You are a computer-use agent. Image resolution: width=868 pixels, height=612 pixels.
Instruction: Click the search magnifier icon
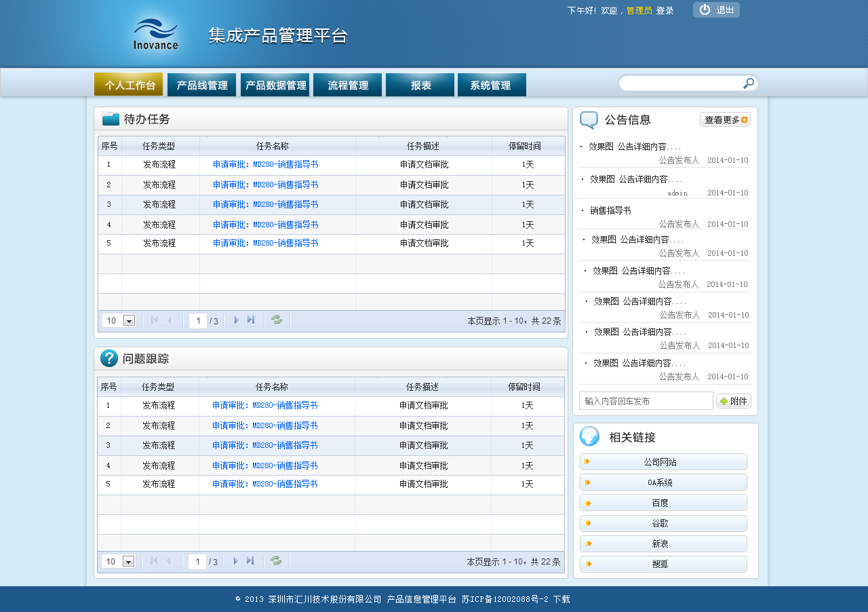(748, 83)
